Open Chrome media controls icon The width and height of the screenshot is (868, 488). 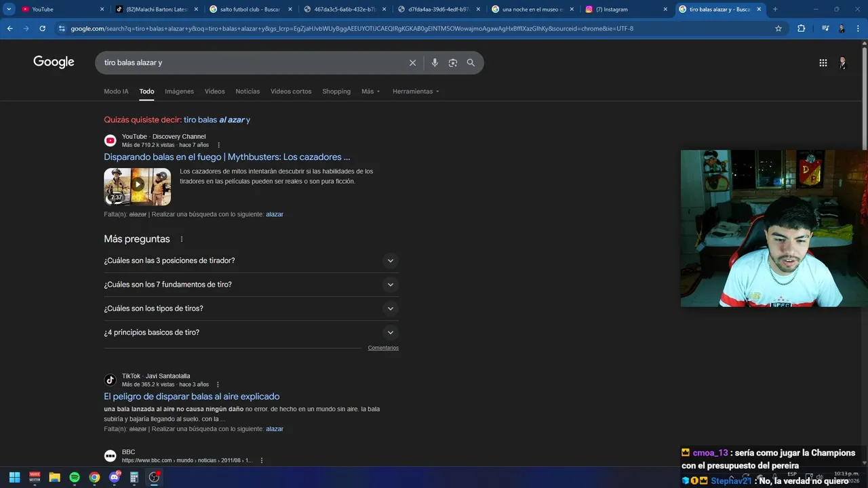pos(825,28)
